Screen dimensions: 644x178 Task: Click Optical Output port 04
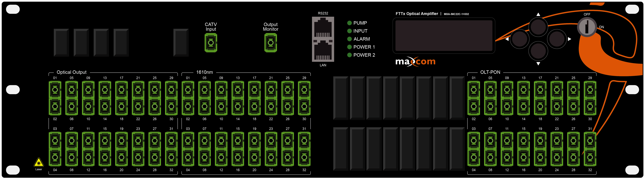55,157
